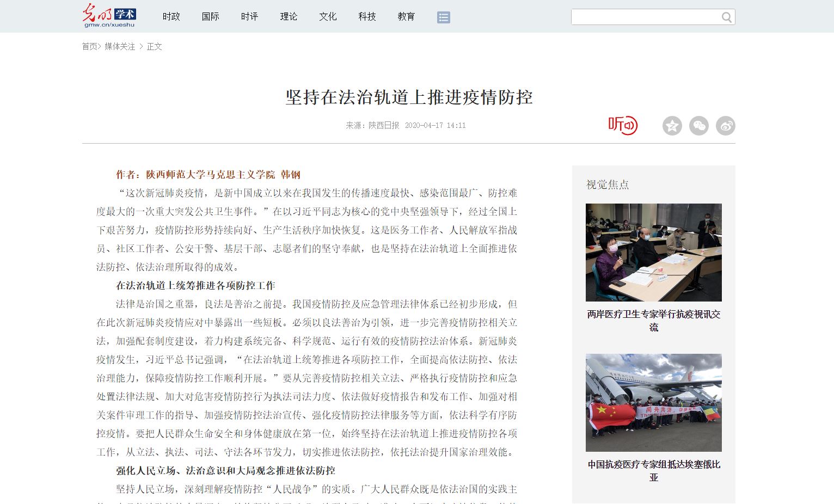Go to the 时评 section
Image resolution: width=834 pixels, height=504 pixels.
click(x=249, y=17)
